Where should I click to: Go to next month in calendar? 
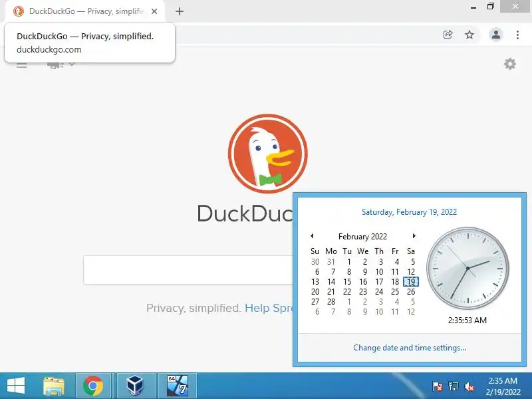click(x=414, y=236)
